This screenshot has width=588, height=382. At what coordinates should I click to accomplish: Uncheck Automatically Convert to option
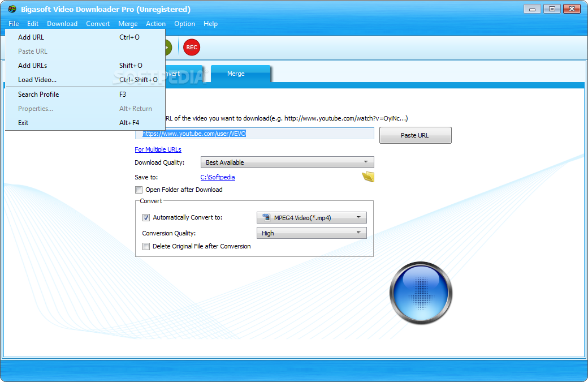[x=146, y=218]
